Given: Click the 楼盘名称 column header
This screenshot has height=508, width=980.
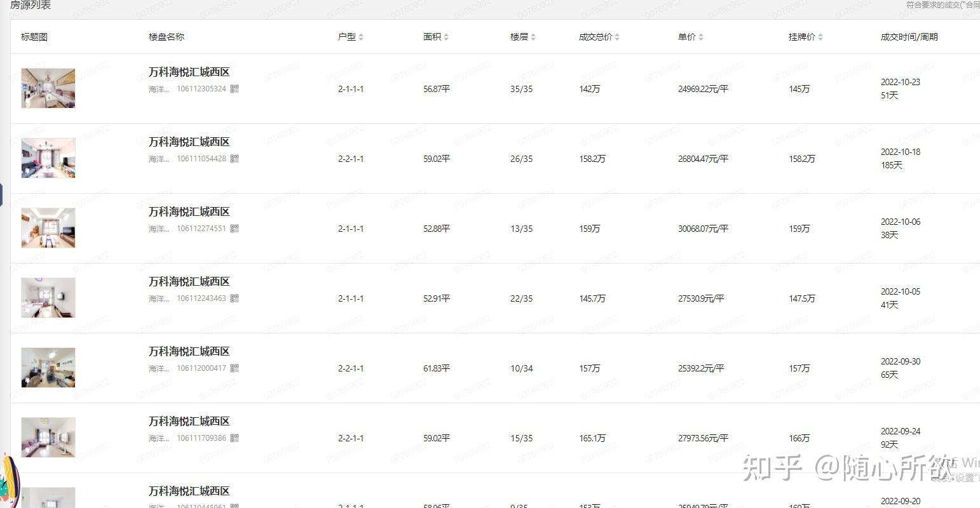Looking at the screenshot, I should click(x=167, y=37).
